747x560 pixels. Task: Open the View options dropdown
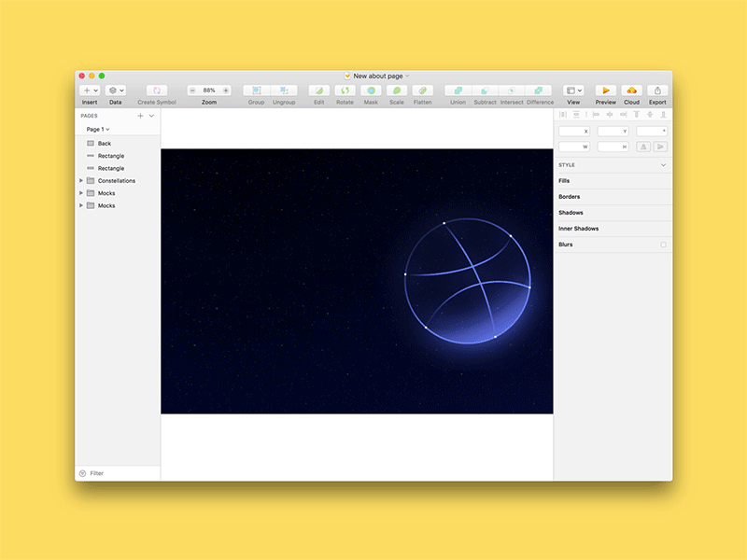click(x=573, y=90)
